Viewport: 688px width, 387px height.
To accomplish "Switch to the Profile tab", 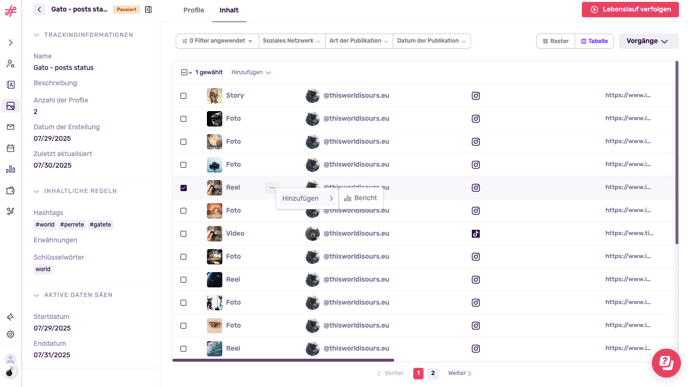I will point(194,10).
